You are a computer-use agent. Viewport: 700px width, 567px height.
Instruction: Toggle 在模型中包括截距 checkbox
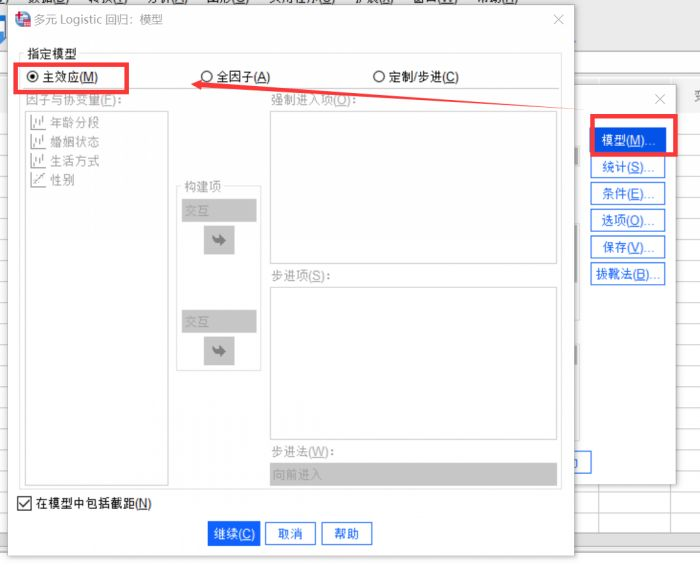[25, 504]
